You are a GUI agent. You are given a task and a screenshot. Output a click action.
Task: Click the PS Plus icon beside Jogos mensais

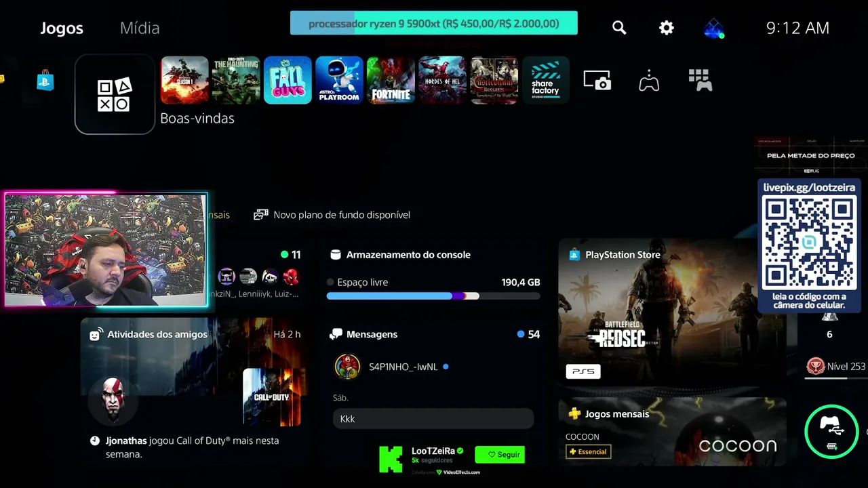(574, 413)
